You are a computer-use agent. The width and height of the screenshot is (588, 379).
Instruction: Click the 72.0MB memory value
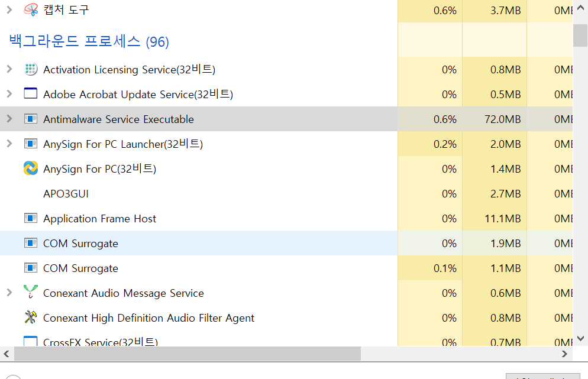(502, 119)
